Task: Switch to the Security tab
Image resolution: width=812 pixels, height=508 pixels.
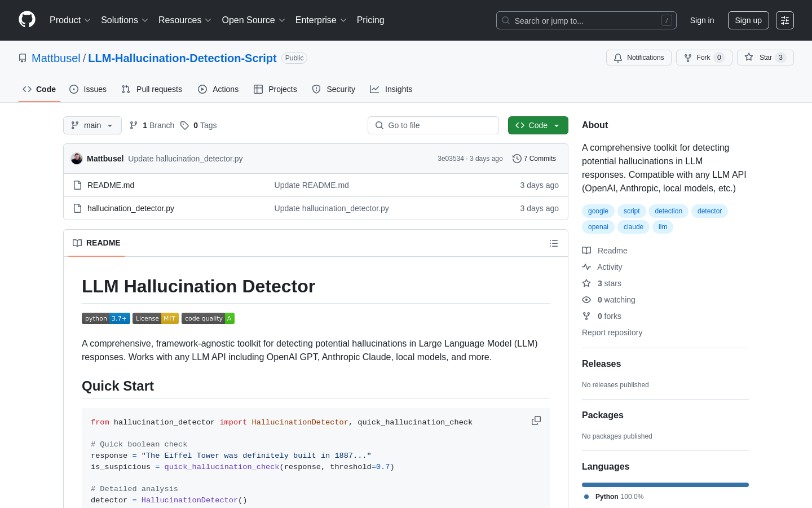Action: [x=334, y=89]
